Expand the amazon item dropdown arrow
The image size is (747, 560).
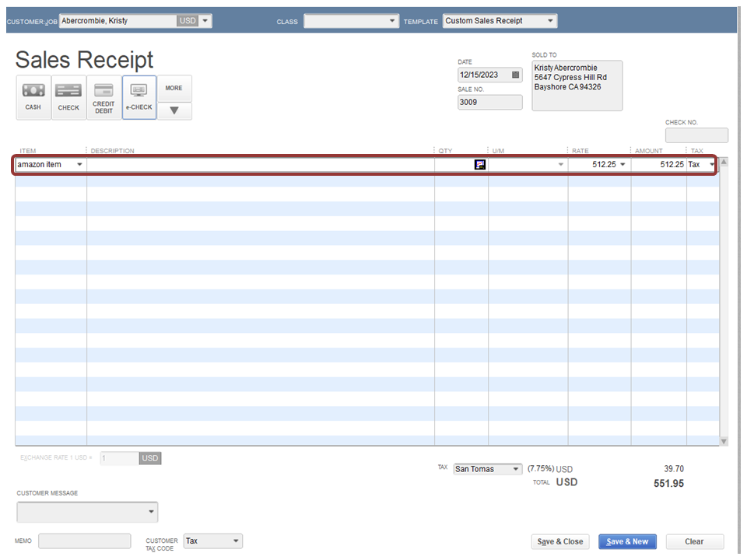tap(79, 164)
